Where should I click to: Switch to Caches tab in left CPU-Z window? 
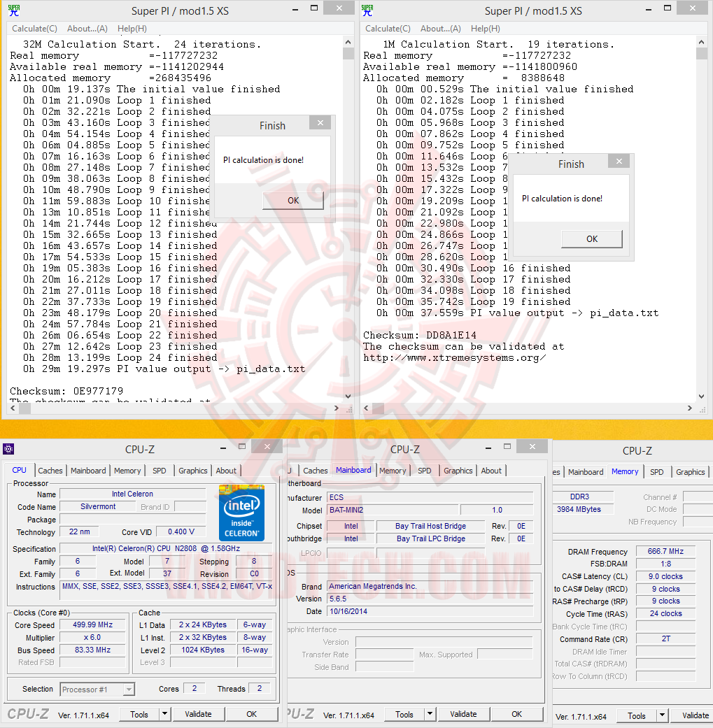tap(50, 471)
